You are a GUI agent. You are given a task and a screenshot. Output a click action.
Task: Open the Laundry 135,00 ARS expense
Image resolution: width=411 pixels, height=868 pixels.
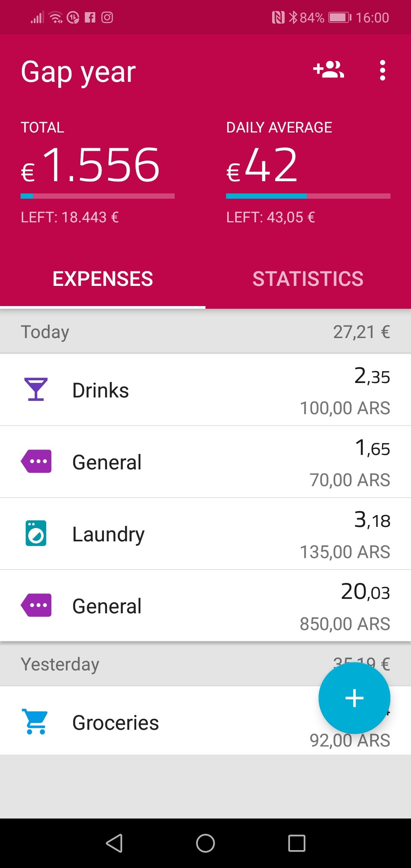[x=205, y=534]
